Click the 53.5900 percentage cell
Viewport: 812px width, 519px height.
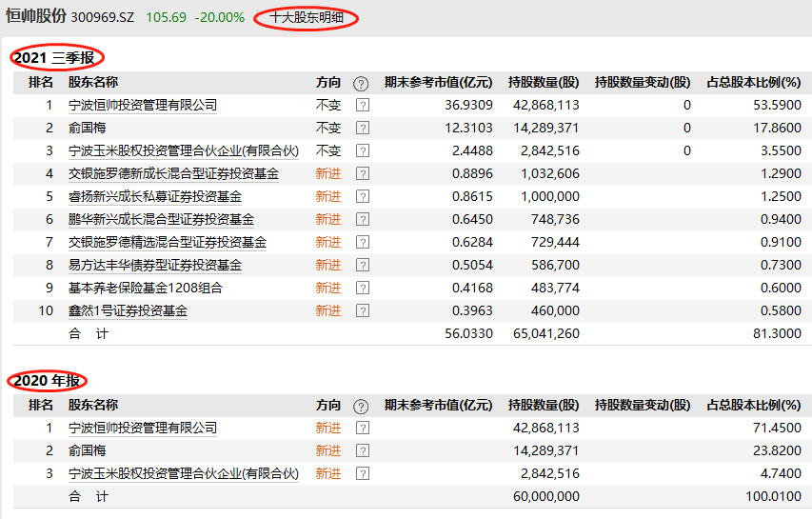778,105
